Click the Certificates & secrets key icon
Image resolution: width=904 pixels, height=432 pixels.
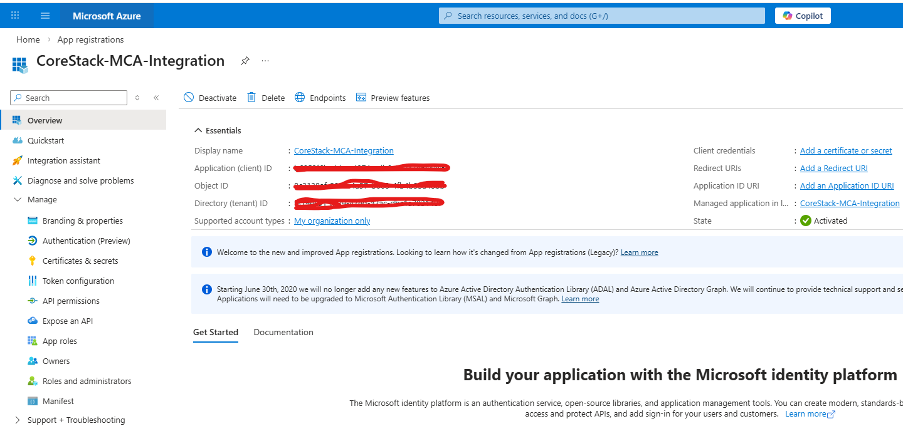[32, 261]
